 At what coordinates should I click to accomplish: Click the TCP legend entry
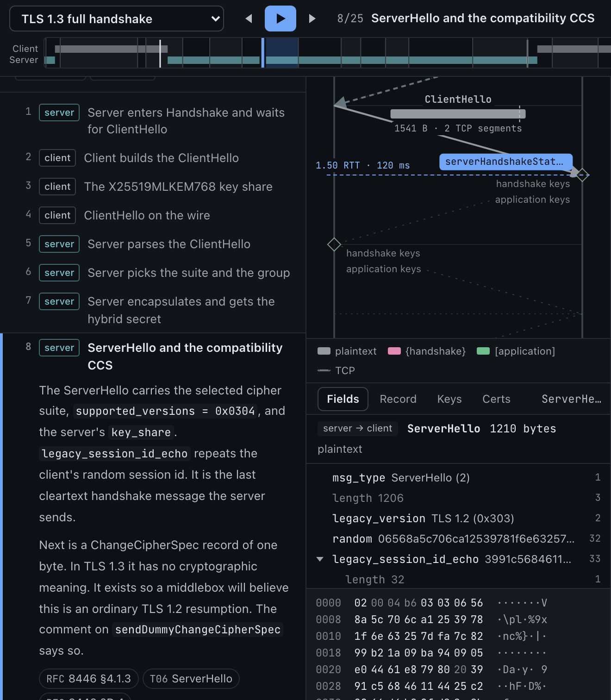point(337,370)
